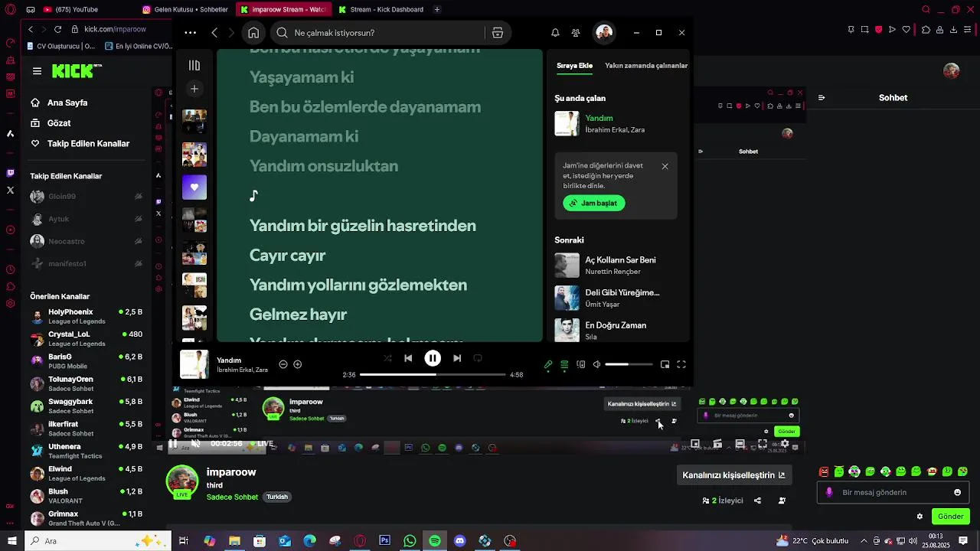Mute Spotify volume speaker icon

click(597, 365)
